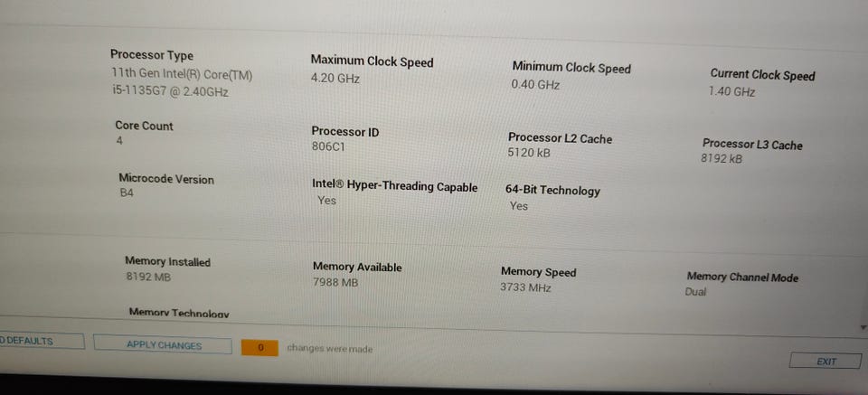The height and width of the screenshot is (395, 868).
Task: Select the Current Clock Speed label
Action: click(x=762, y=75)
